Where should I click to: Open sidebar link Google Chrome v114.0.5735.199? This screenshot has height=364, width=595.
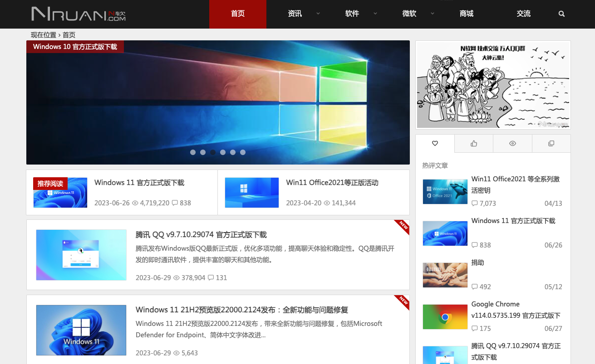pyautogui.click(x=516, y=310)
